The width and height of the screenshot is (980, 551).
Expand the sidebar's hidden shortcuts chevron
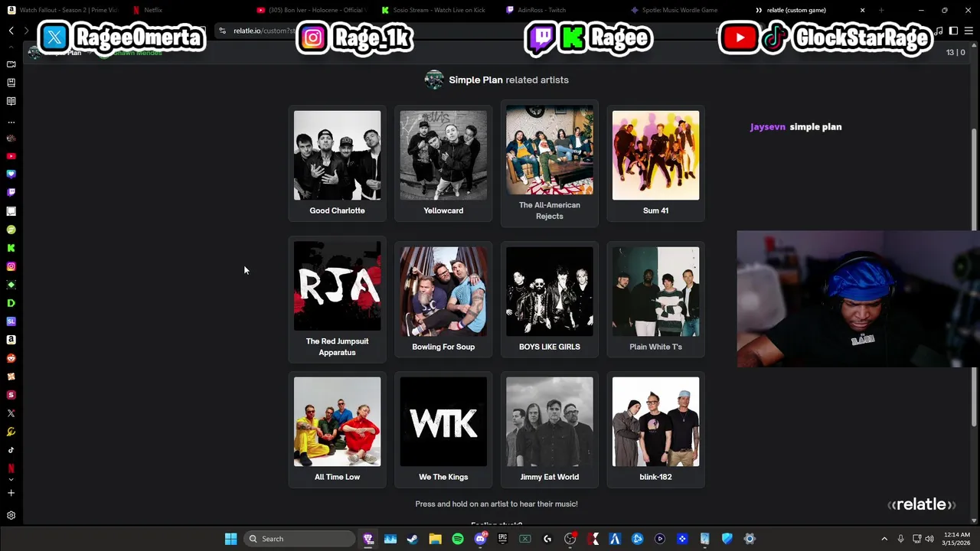(11, 480)
